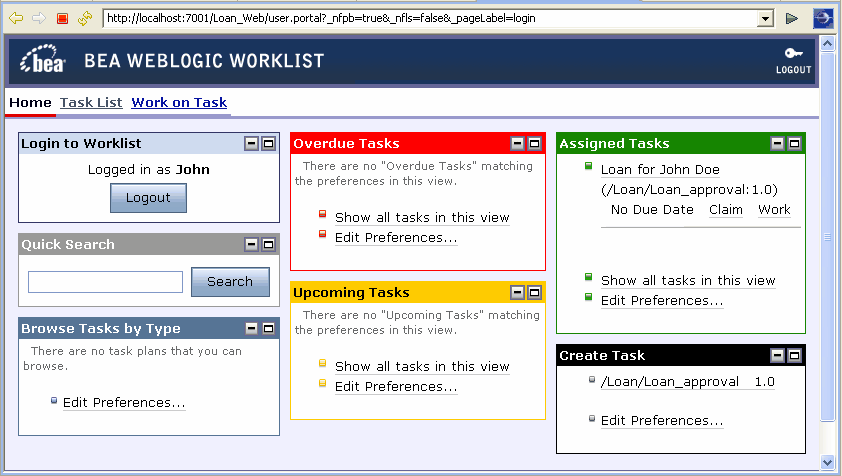Click the Browse Tasks by Type title
842x476 pixels.
tap(101, 329)
